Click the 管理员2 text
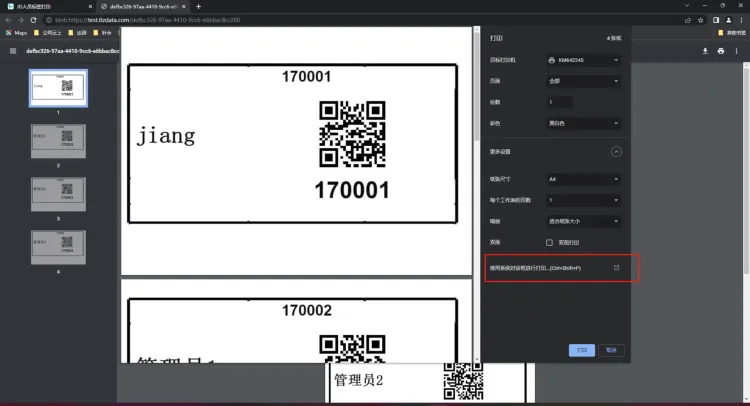750x406 pixels. pos(359,380)
